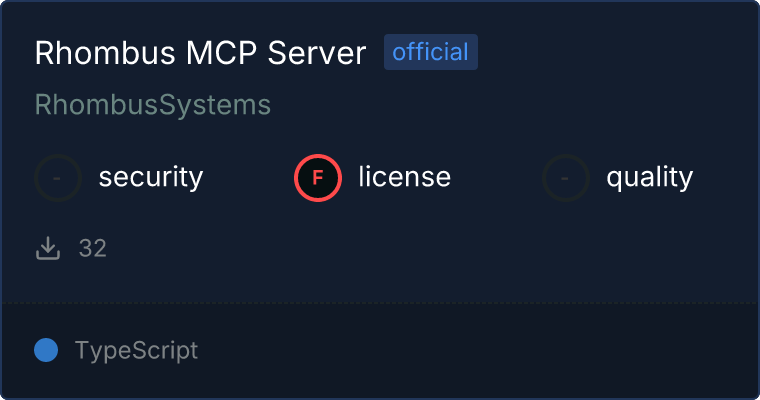Screen dimensions: 760x400
Task: Select the TypeScript language label
Action: pyautogui.click(x=136, y=351)
